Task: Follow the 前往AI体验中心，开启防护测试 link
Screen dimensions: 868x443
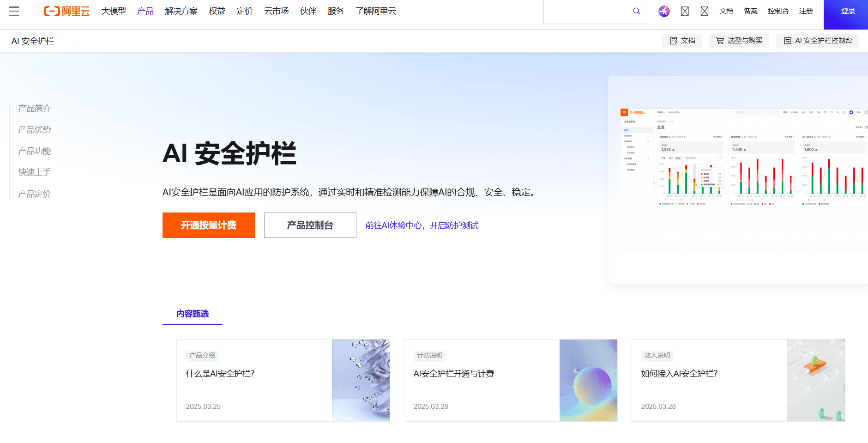Action: coord(422,225)
